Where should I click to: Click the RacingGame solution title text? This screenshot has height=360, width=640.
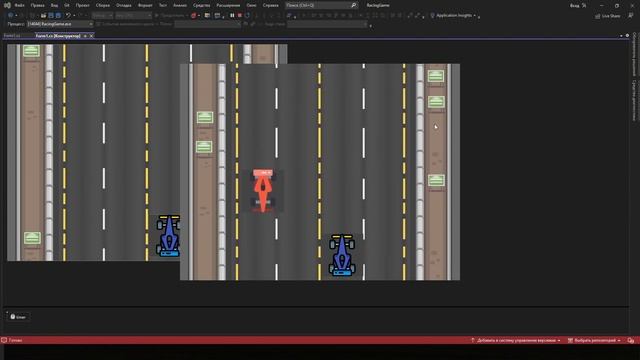click(x=378, y=5)
